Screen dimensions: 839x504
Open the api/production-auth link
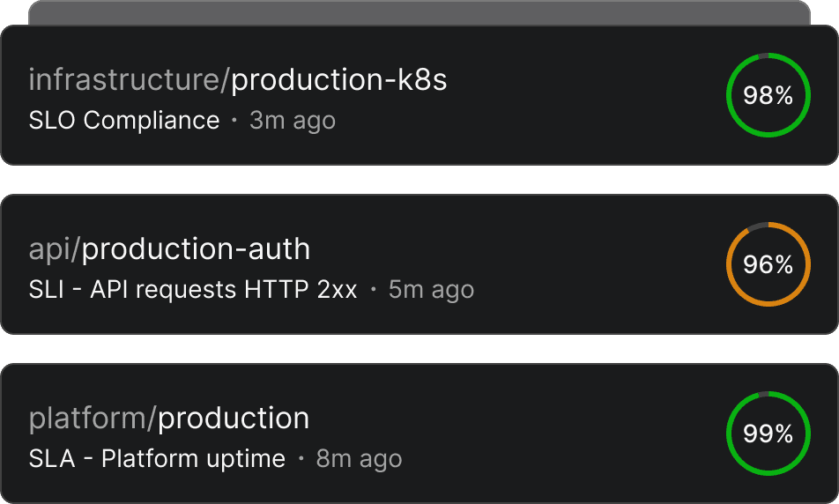point(169,249)
